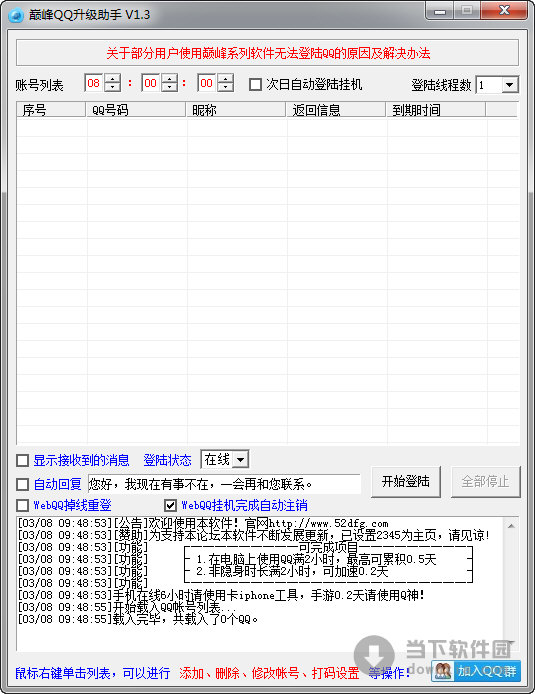Screen dimensions: 535x694
Task: Click log line 开始载入QQ帐号列表
Action: (x=127, y=607)
